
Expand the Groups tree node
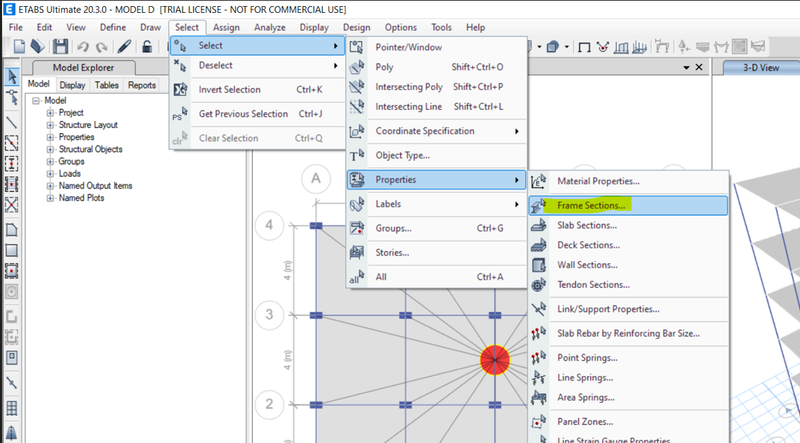(x=50, y=161)
